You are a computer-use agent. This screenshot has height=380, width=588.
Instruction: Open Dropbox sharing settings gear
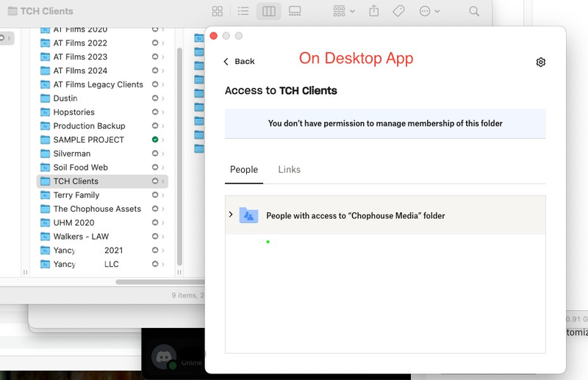(541, 62)
